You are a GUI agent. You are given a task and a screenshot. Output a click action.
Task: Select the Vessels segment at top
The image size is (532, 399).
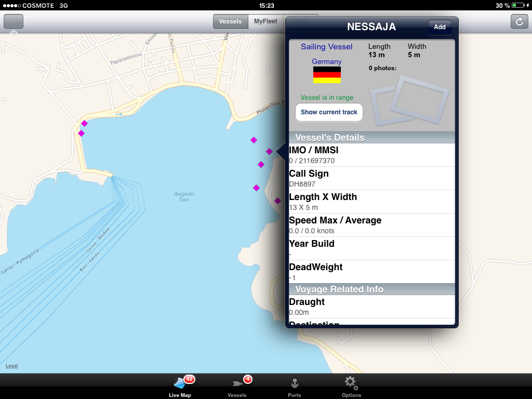tap(230, 21)
